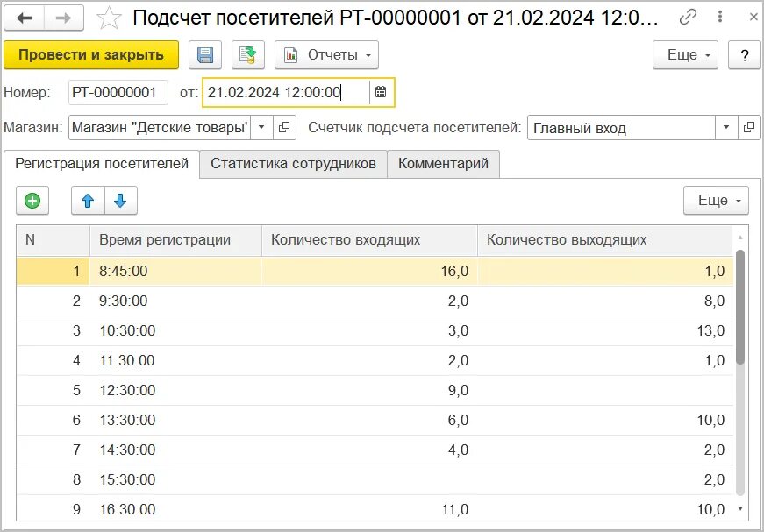Click incoming value 11,0 in row 9
Viewport: 764px width, 532px height.
pos(370,509)
